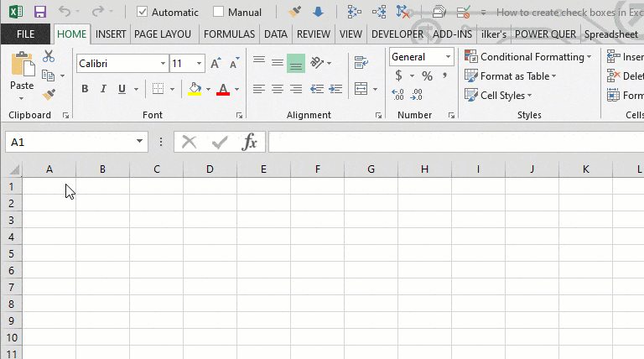The height and width of the screenshot is (359, 644).
Task: Click the formula bar Cancel X icon
Action: pyautogui.click(x=189, y=142)
